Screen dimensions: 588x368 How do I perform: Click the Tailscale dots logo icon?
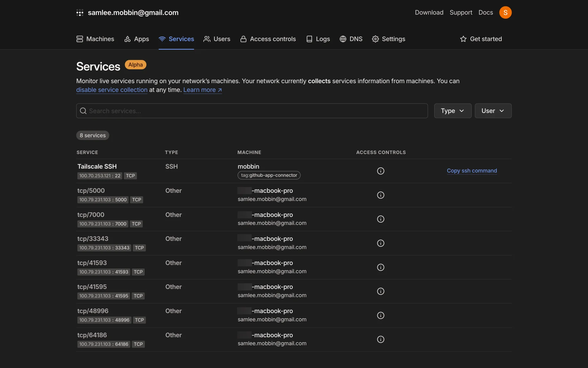pos(80,13)
